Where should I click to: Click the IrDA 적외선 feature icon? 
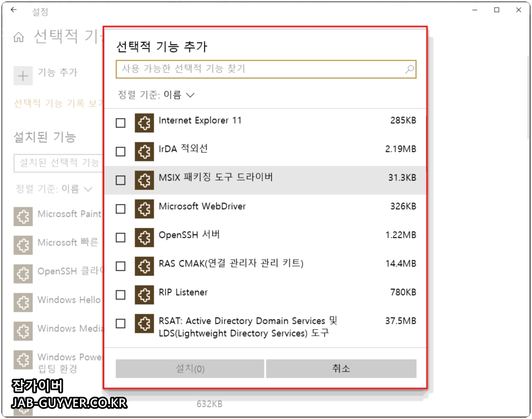[x=144, y=151]
